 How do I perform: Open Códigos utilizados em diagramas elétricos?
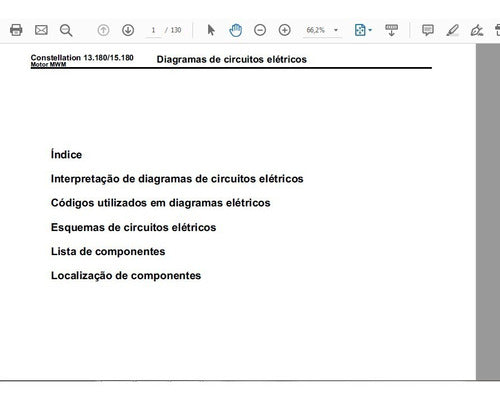161,203
